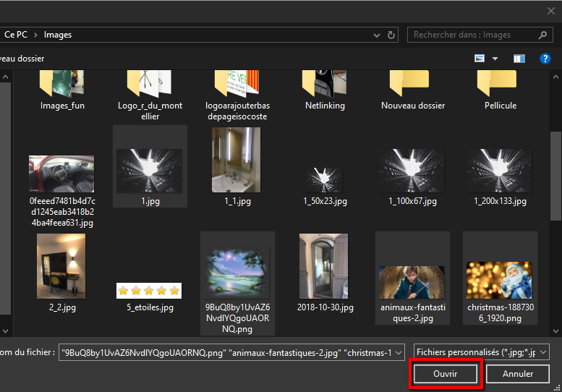
Task: Open the help question mark icon
Action: pos(545,59)
